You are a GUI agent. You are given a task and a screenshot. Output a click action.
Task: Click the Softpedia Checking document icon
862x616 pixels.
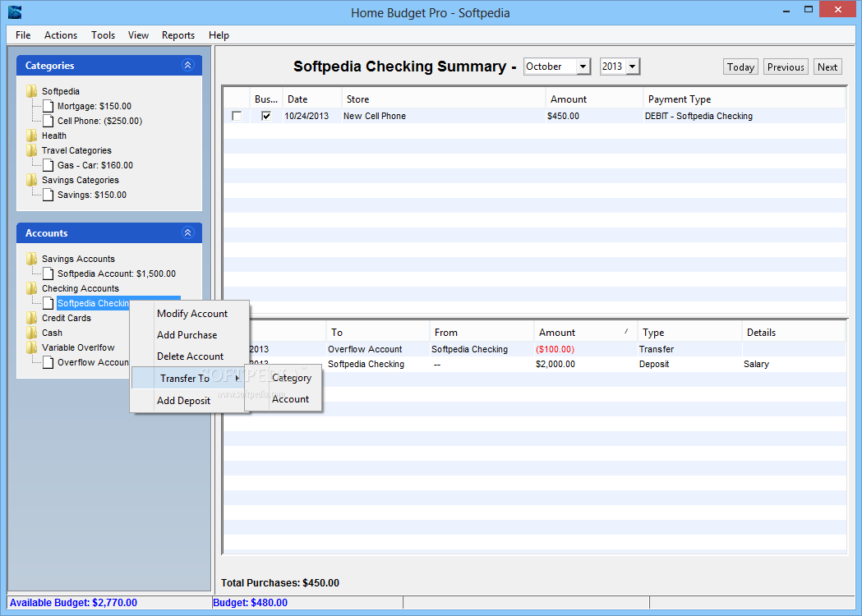click(x=48, y=303)
